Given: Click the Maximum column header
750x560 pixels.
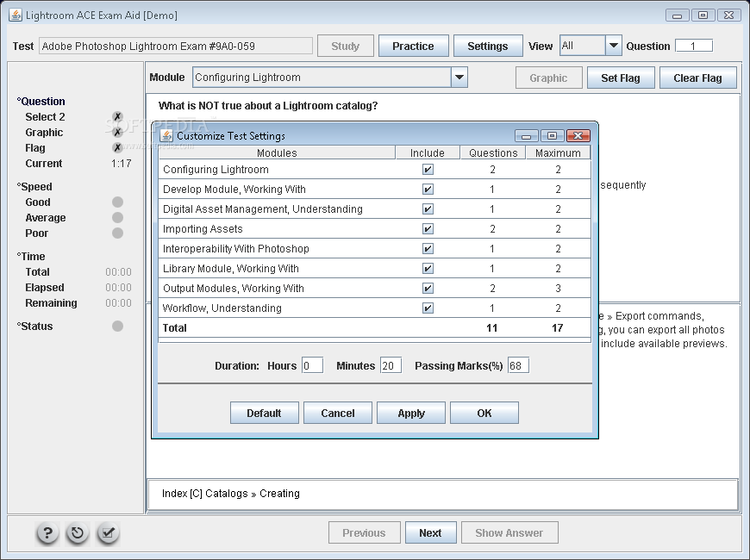Looking at the screenshot, I should 559,153.
